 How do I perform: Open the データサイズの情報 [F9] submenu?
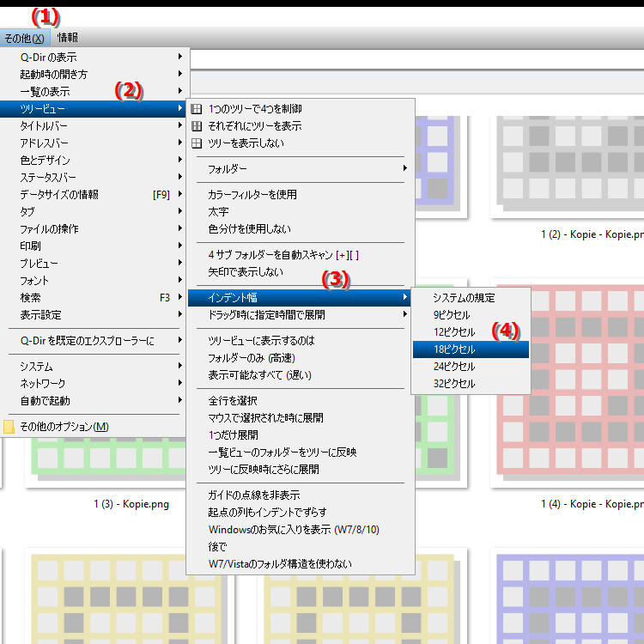click(x=94, y=194)
